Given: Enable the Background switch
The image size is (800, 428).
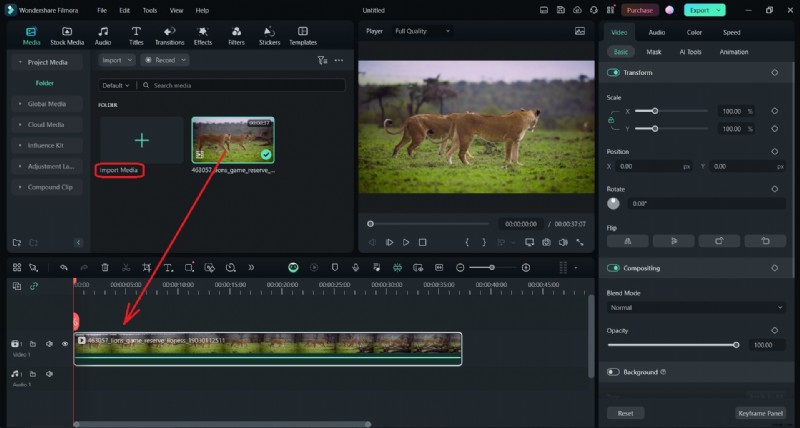Looking at the screenshot, I should coord(613,372).
